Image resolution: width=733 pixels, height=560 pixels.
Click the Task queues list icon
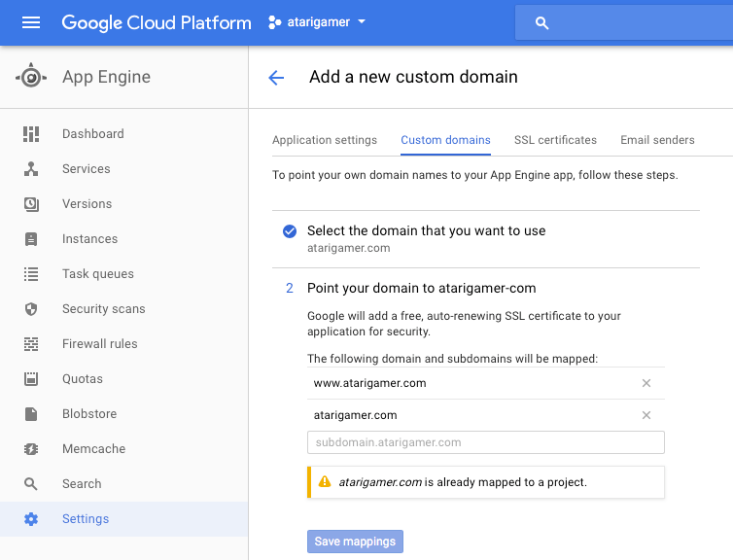pyautogui.click(x=31, y=274)
